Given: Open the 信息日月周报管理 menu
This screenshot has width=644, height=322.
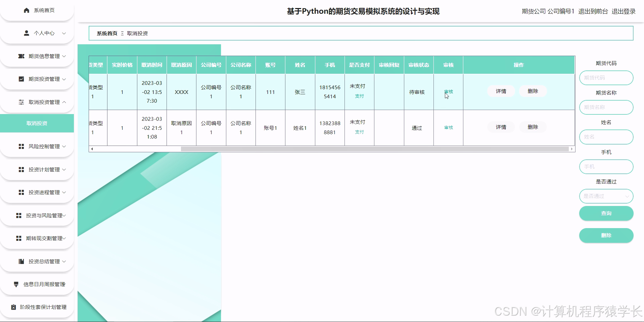Looking at the screenshot, I should click(37, 284).
